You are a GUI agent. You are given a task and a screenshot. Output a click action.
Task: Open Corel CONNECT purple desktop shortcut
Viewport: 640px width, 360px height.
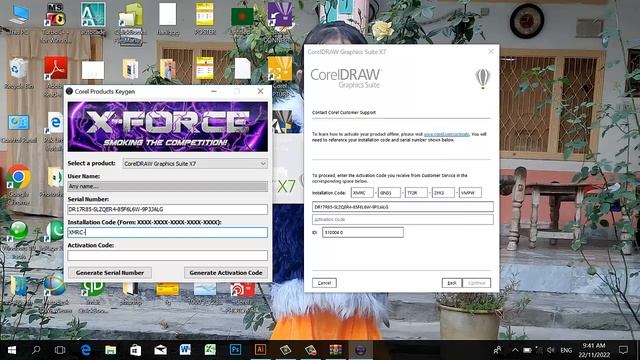pyautogui.click(x=280, y=18)
